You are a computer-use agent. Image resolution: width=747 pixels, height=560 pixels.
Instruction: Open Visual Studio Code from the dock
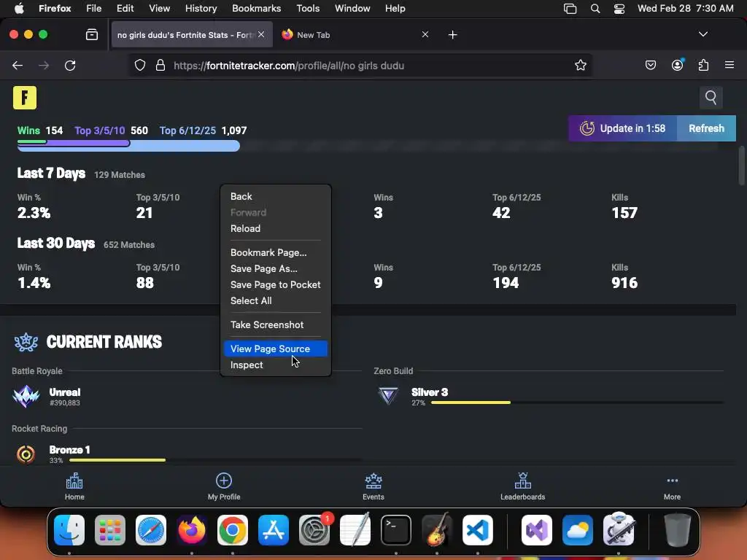(477, 530)
